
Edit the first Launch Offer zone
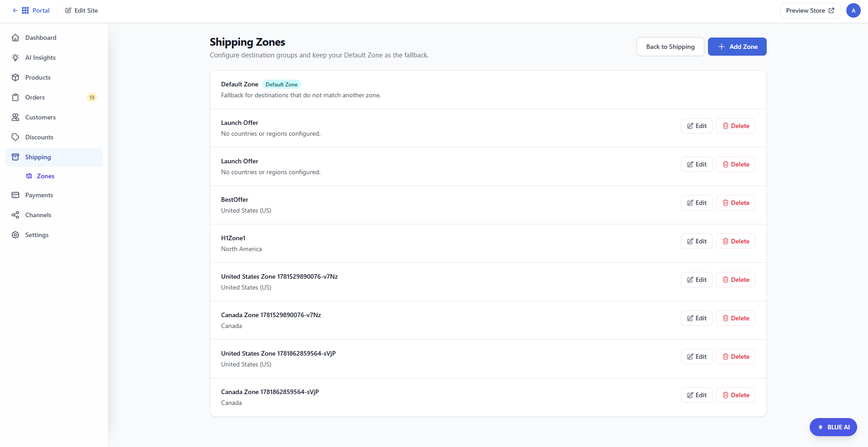pyautogui.click(x=696, y=126)
